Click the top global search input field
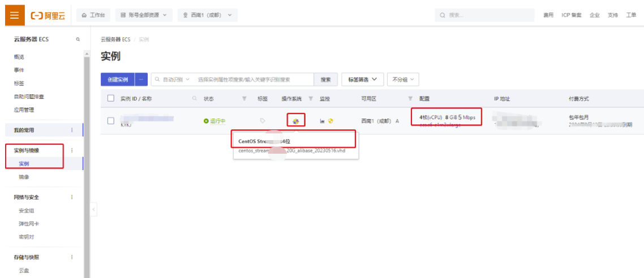Screen dimensions: 644x278 point(487,15)
